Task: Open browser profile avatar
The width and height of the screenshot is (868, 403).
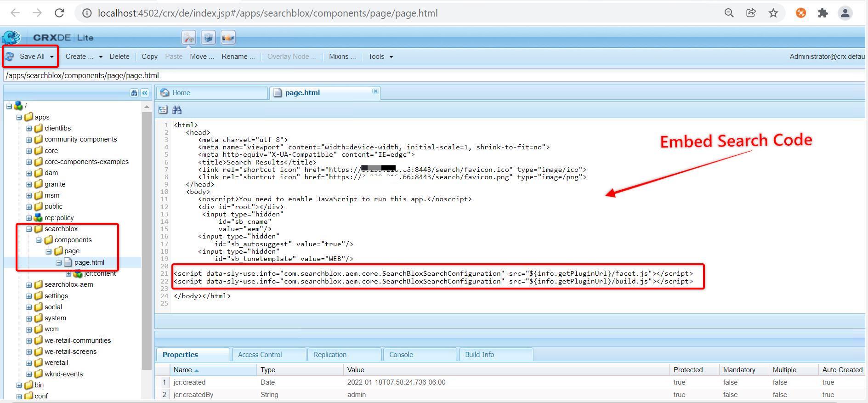Action: [x=845, y=13]
